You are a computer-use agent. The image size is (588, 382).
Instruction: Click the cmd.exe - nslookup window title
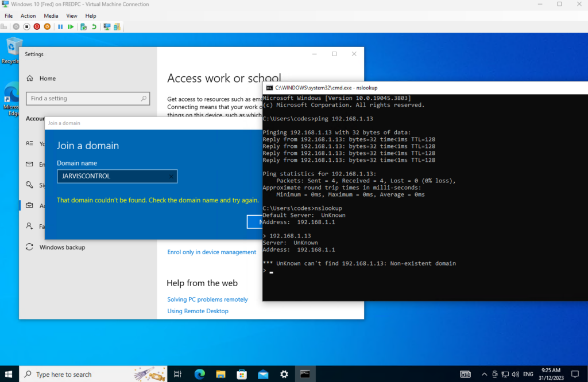[326, 88]
